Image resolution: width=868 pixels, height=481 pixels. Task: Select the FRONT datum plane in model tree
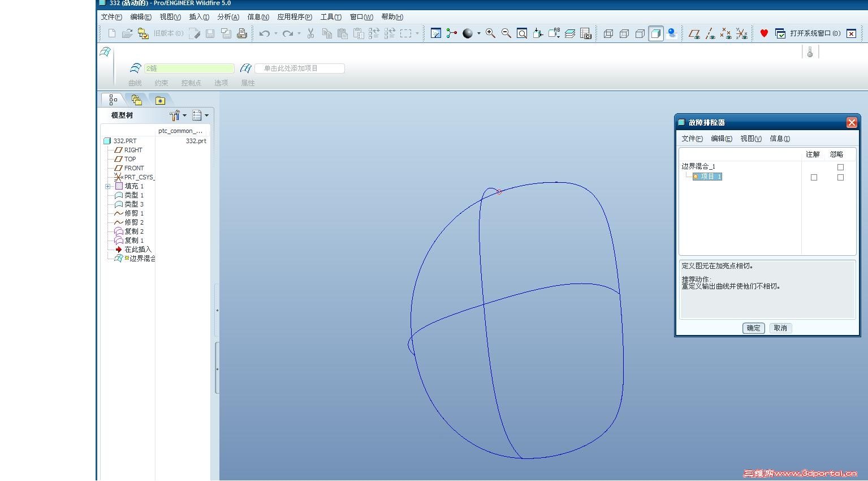tap(134, 168)
